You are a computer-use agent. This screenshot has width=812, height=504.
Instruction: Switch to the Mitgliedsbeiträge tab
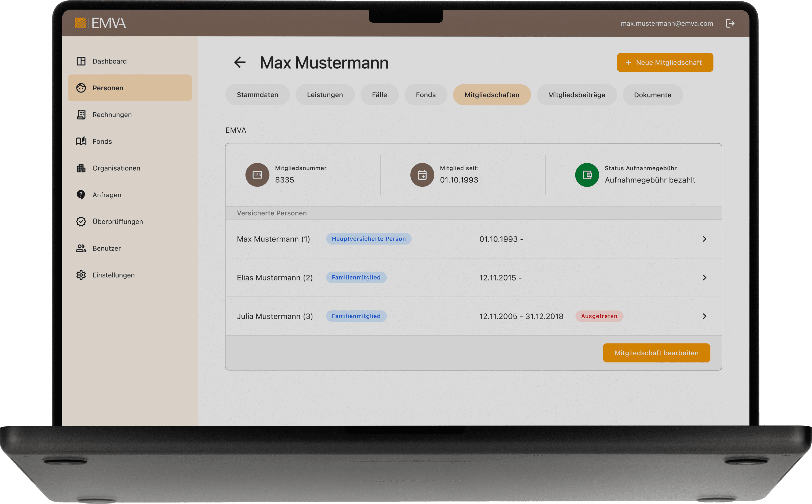[x=576, y=95]
